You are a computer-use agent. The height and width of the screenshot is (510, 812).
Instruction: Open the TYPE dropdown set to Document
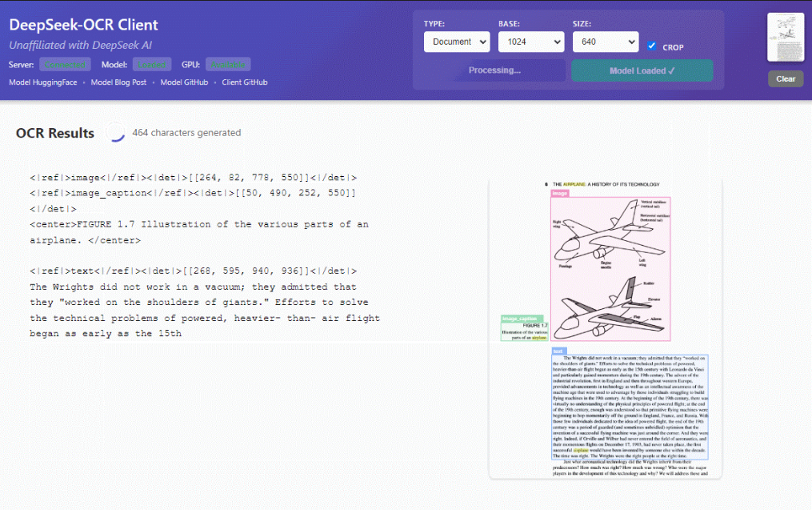pos(456,42)
